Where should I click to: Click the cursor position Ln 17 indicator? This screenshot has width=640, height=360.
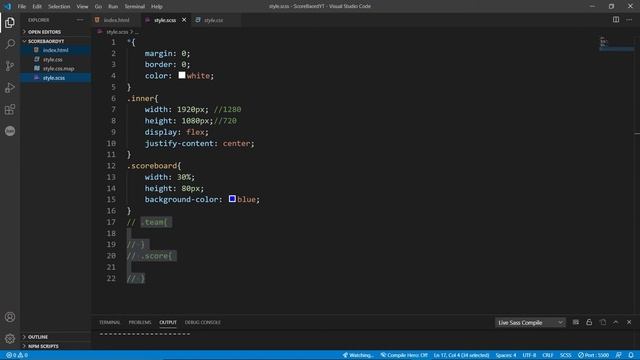click(461, 355)
